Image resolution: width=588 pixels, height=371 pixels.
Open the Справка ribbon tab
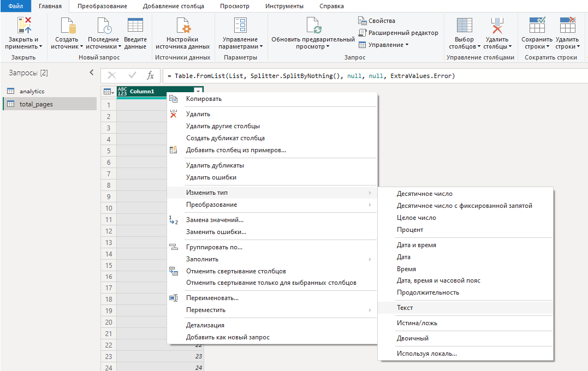(x=331, y=6)
